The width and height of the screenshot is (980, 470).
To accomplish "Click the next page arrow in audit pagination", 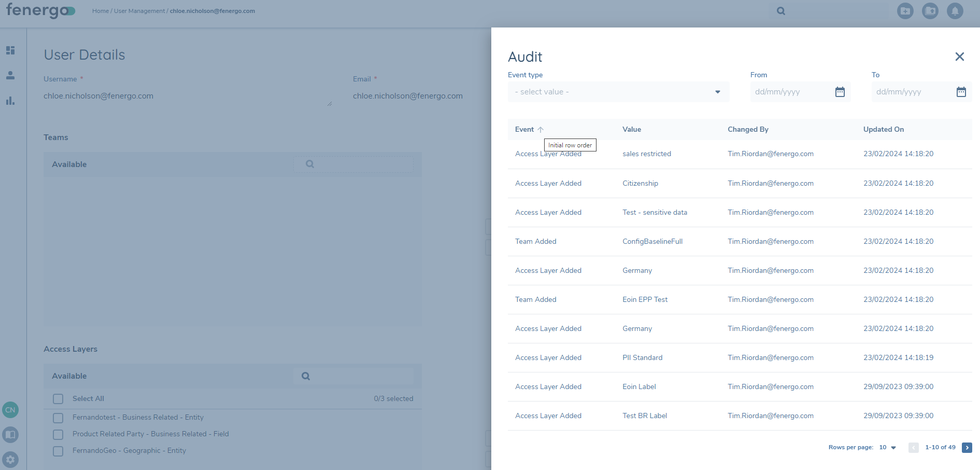I will 967,447.
